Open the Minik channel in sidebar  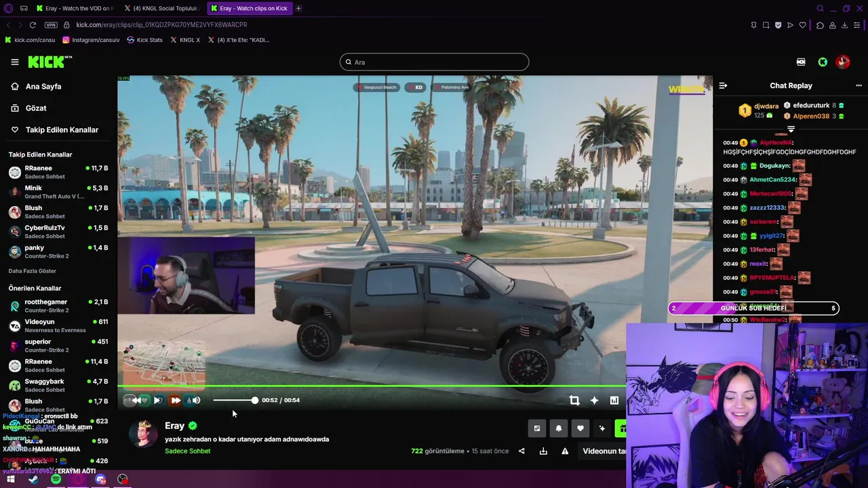[x=58, y=192]
